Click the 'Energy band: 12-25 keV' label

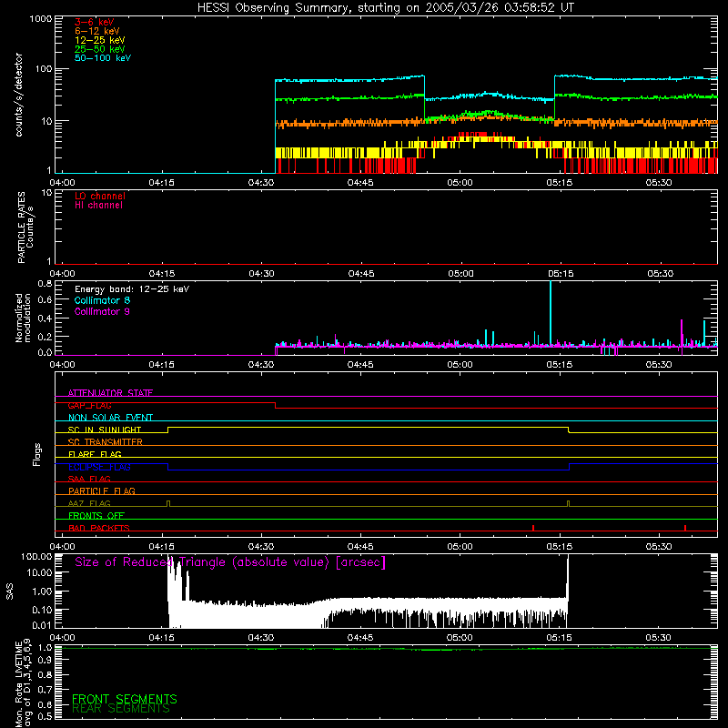click(x=132, y=289)
